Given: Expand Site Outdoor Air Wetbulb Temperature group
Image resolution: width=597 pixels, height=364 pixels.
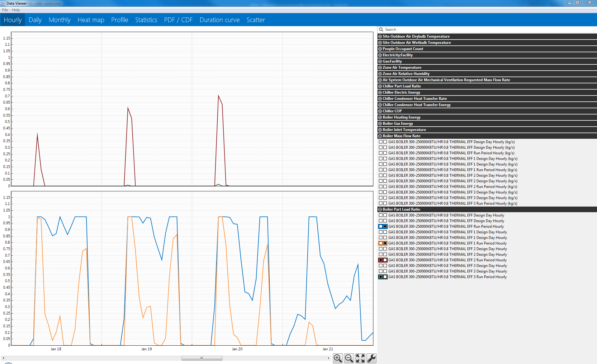Looking at the screenshot, I should point(380,43).
